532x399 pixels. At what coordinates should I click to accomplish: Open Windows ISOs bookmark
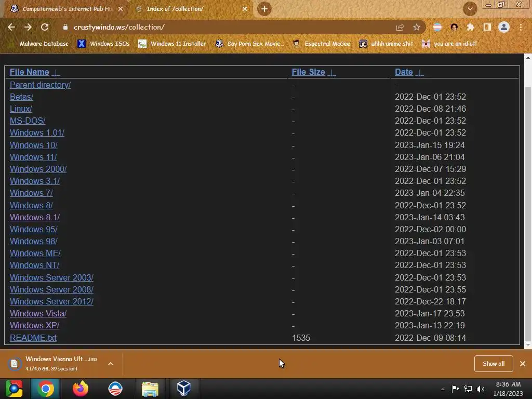tap(103, 44)
